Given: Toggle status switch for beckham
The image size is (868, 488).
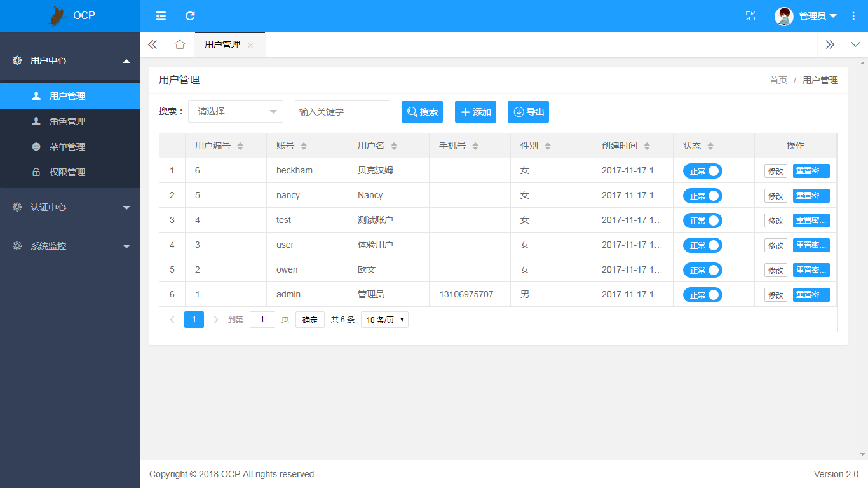Looking at the screenshot, I should pyautogui.click(x=703, y=171).
